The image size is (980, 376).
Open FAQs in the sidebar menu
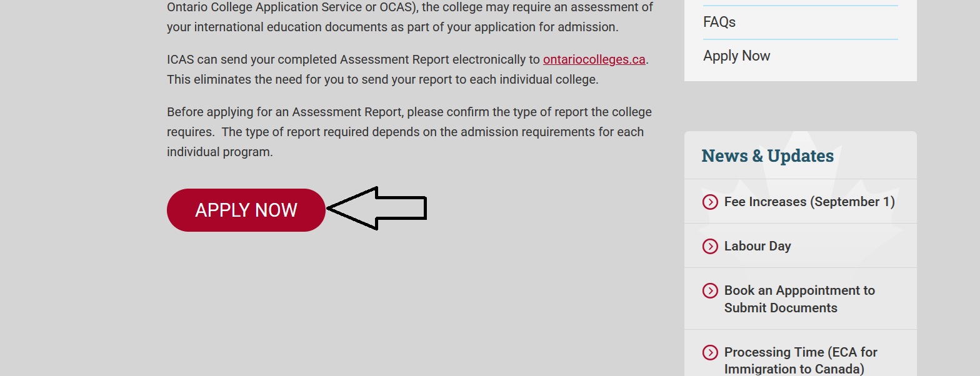719,22
